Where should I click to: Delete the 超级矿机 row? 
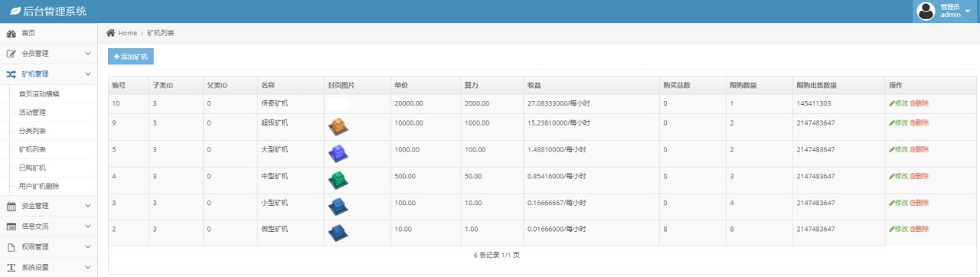click(x=919, y=122)
